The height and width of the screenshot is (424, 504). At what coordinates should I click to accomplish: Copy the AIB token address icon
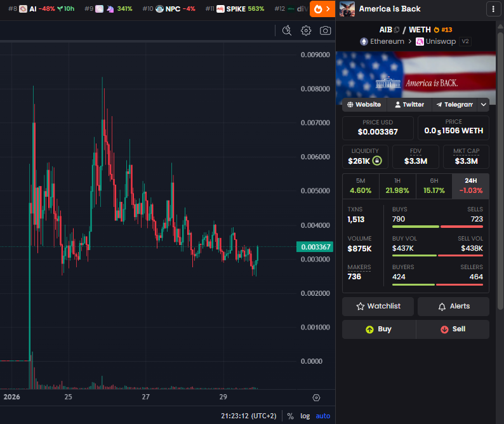(397, 30)
